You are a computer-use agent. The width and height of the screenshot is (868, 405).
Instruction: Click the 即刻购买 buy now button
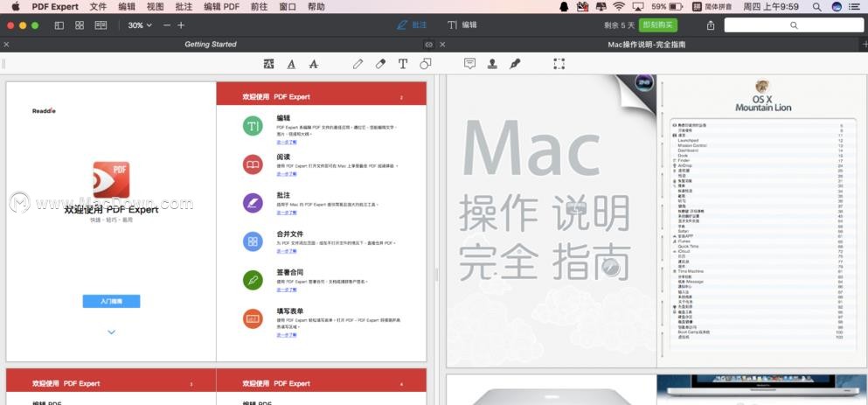(658, 25)
